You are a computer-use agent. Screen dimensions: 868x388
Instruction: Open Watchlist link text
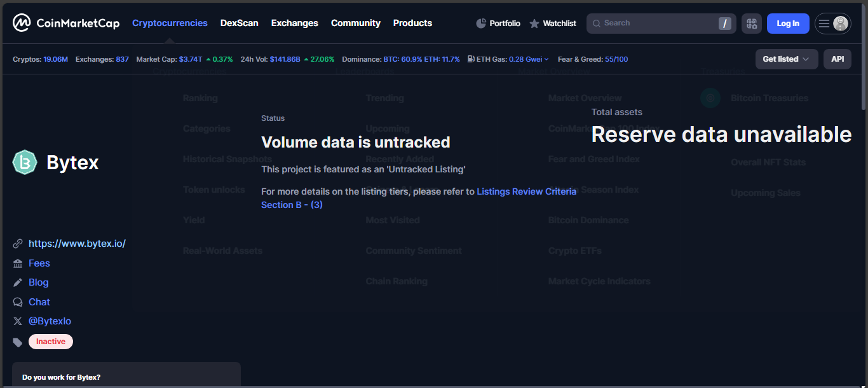pos(559,24)
